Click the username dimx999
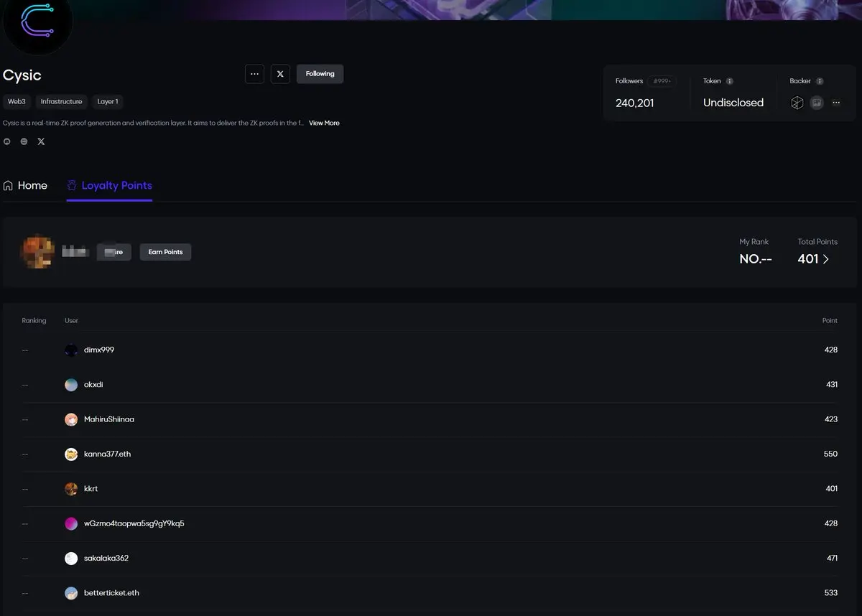Image resolution: width=862 pixels, height=616 pixels. pyautogui.click(x=99, y=350)
